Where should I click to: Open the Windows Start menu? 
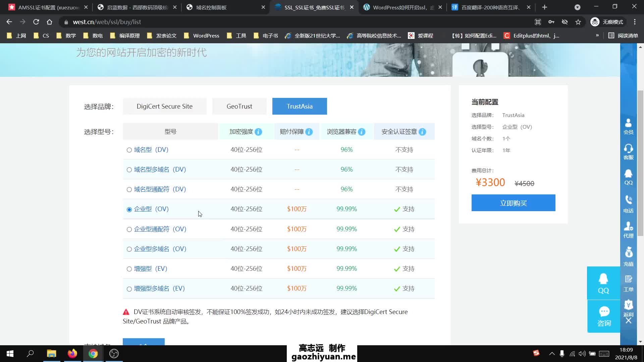coord(10,354)
